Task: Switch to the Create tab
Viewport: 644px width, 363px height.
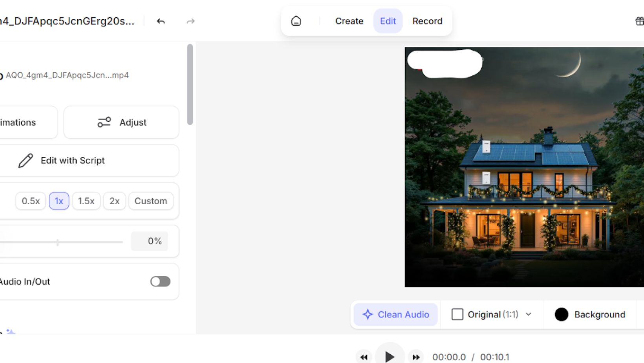Action: [x=349, y=21]
